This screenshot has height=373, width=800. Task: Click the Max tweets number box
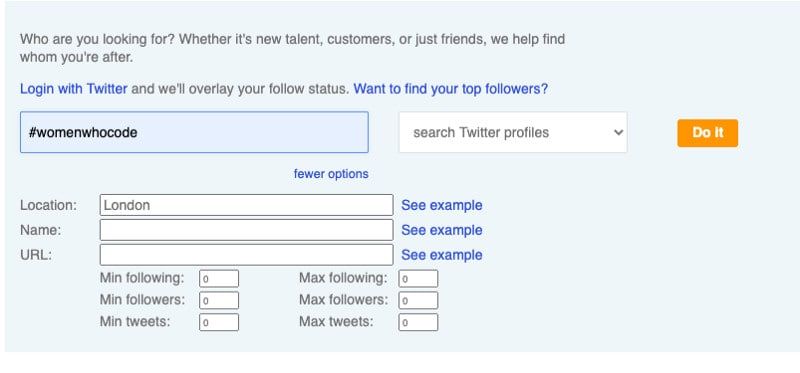(x=418, y=322)
